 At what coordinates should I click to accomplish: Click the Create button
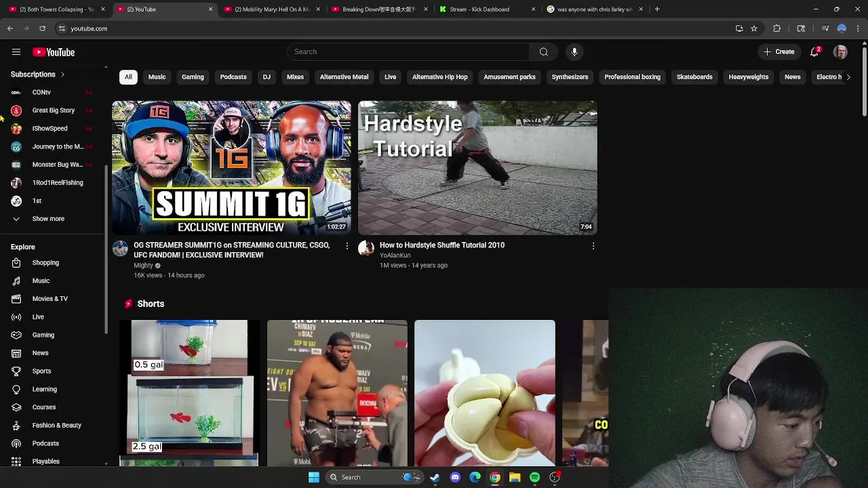[x=778, y=52]
